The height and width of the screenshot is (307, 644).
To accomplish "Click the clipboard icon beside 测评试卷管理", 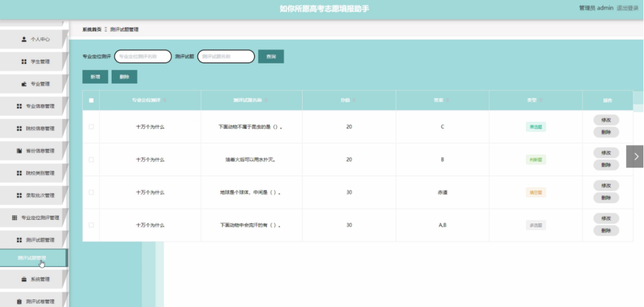I will point(19,302).
